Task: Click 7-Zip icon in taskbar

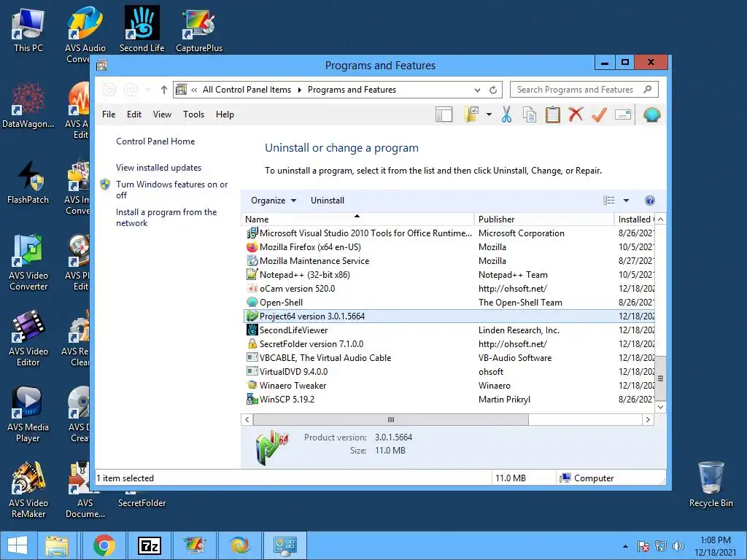Action: tap(149, 545)
